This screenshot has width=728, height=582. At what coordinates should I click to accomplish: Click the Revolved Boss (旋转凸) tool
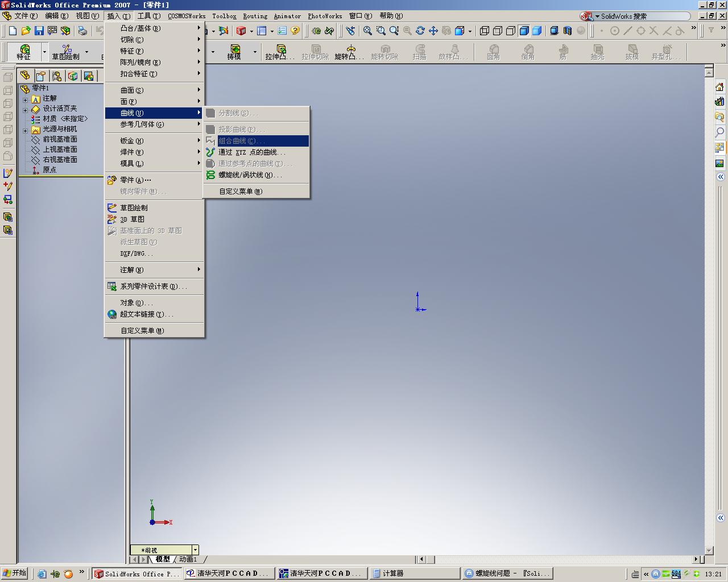[349, 52]
